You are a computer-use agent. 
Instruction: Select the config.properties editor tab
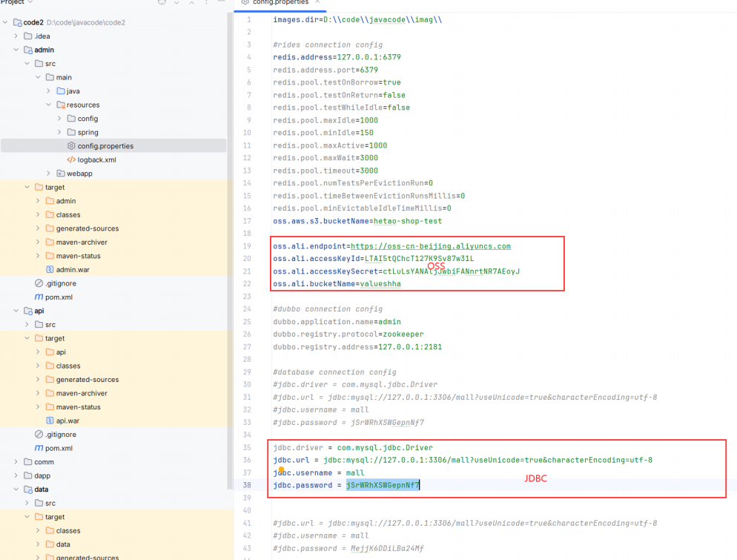tap(280, 2)
